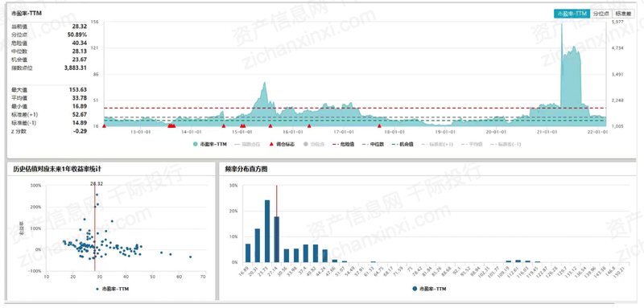This screenshot has height=308, width=644.
Task: Select the 标准差 tab
Action: 623,14
